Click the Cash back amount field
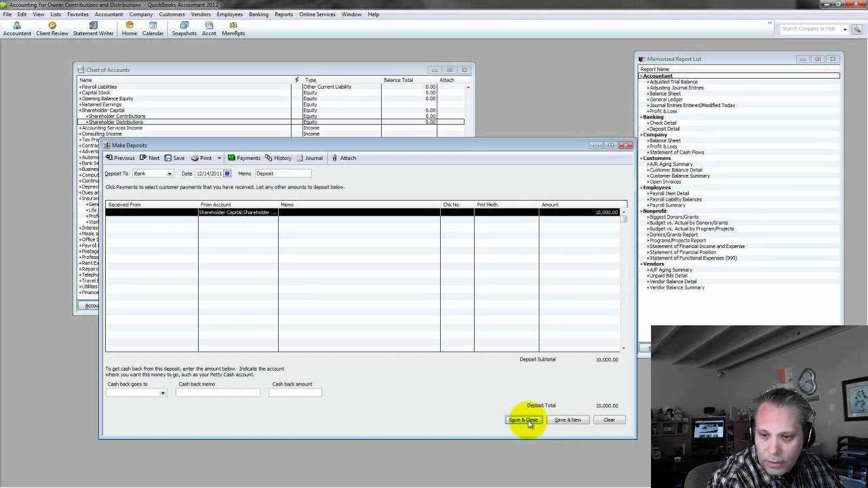This screenshot has height=488, width=868. click(x=295, y=392)
